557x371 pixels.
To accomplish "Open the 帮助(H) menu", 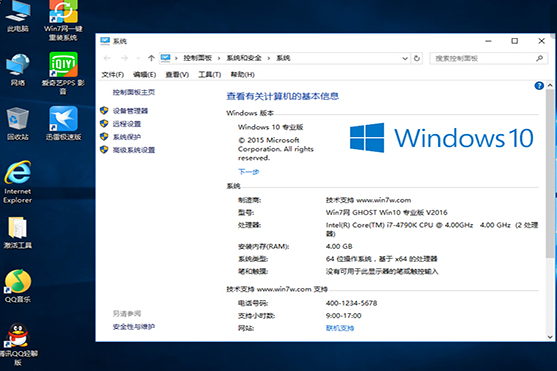I will tap(243, 75).
